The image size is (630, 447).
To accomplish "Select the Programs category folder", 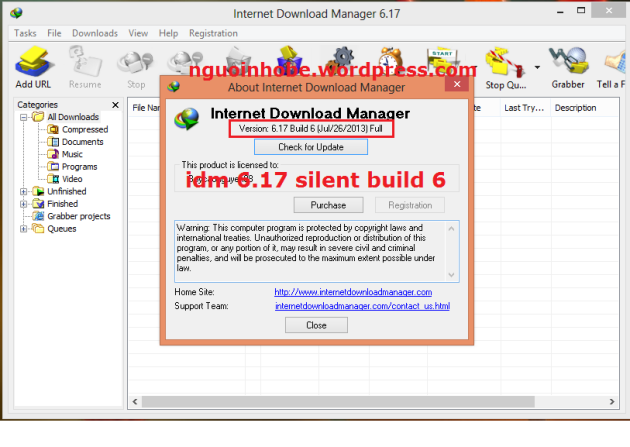I will (x=72, y=167).
